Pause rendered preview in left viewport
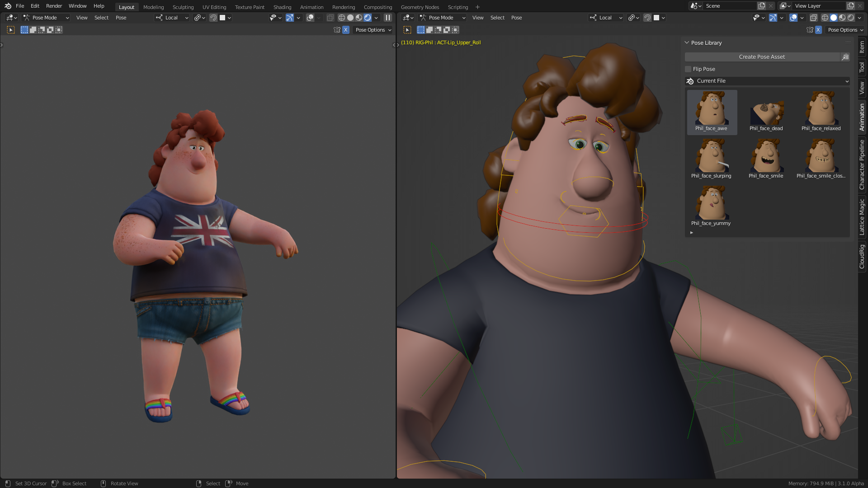Screen dimensions: 868x488 coord(387,18)
